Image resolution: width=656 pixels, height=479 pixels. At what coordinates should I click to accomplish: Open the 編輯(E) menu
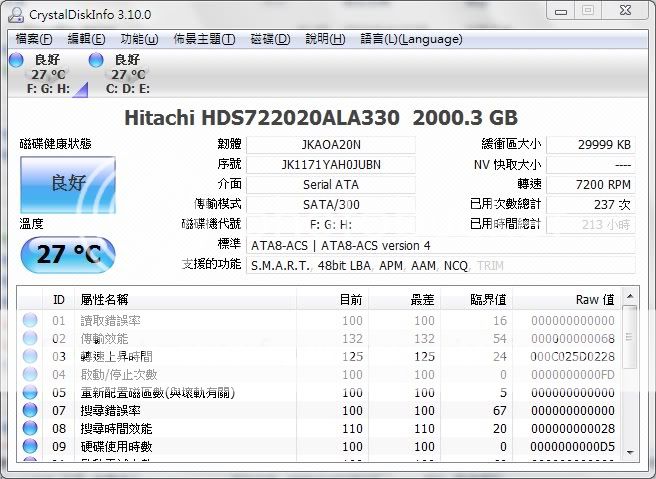pyautogui.click(x=86, y=39)
